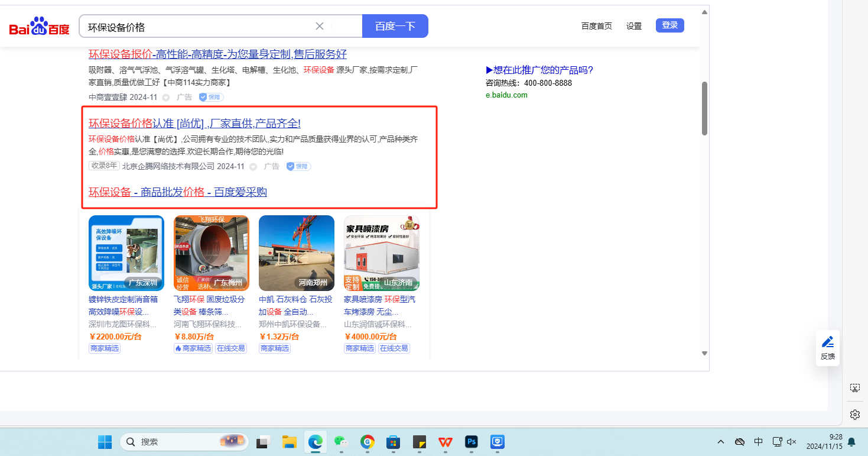
Task: Click price ¥2200.00元/台
Action: pos(115,337)
